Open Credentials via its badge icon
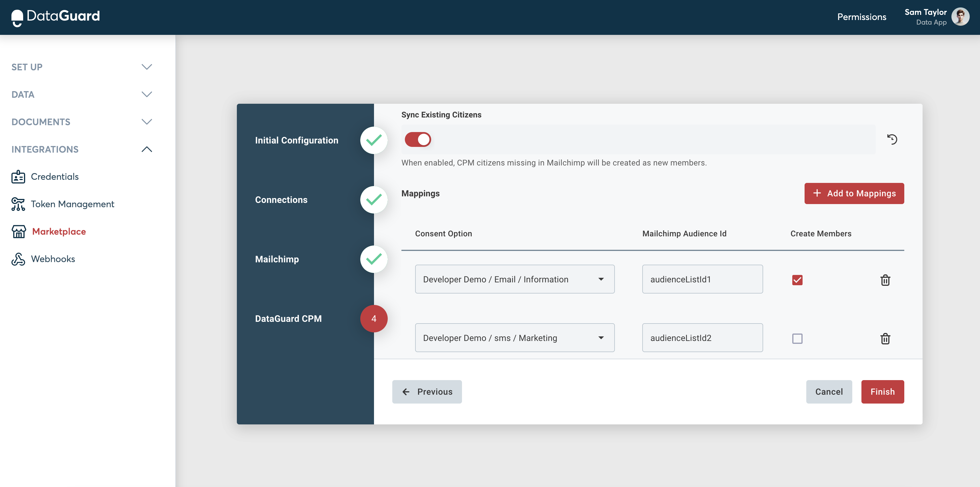980x487 pixels. (x=18, y=177)
